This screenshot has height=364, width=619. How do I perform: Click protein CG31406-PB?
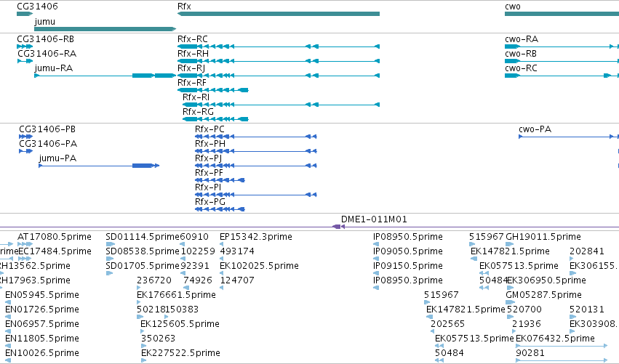[x=47, y=129]
